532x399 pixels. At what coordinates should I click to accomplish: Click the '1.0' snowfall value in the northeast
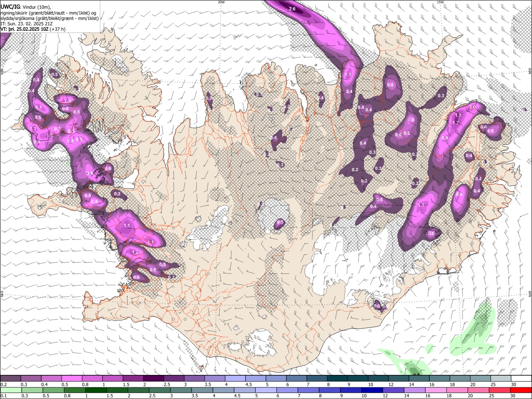[473, 107]
